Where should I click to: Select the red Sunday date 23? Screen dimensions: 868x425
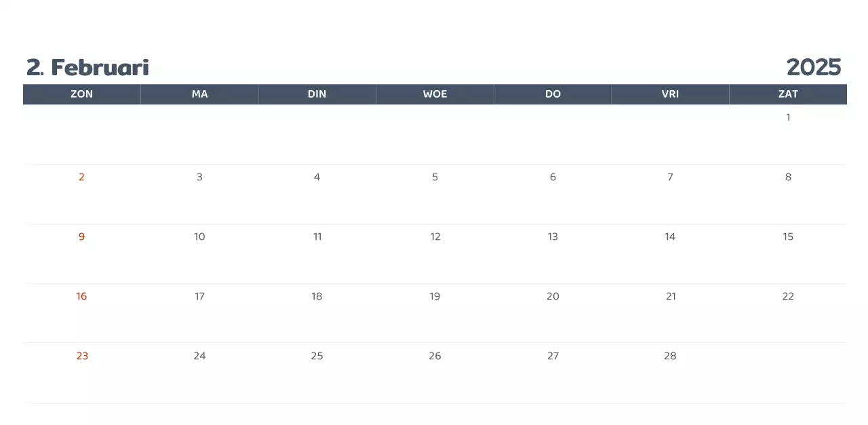(x=82, y=356)
